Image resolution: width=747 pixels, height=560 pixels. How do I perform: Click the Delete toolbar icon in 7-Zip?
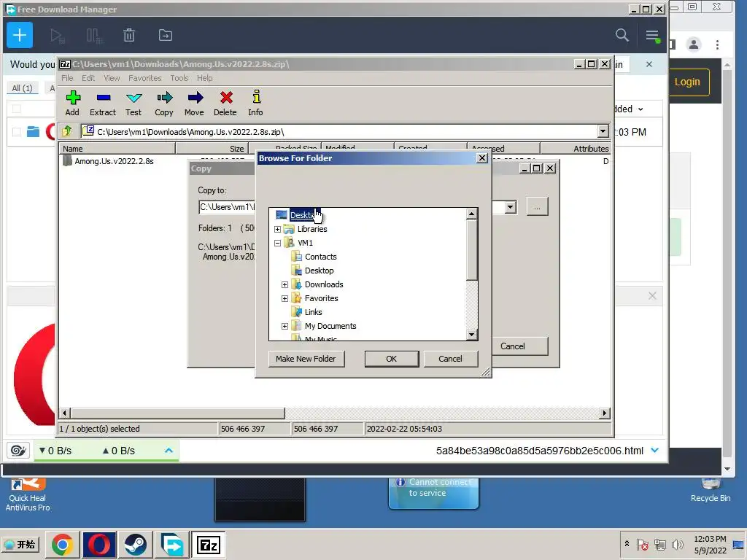(x=225, y=104)
